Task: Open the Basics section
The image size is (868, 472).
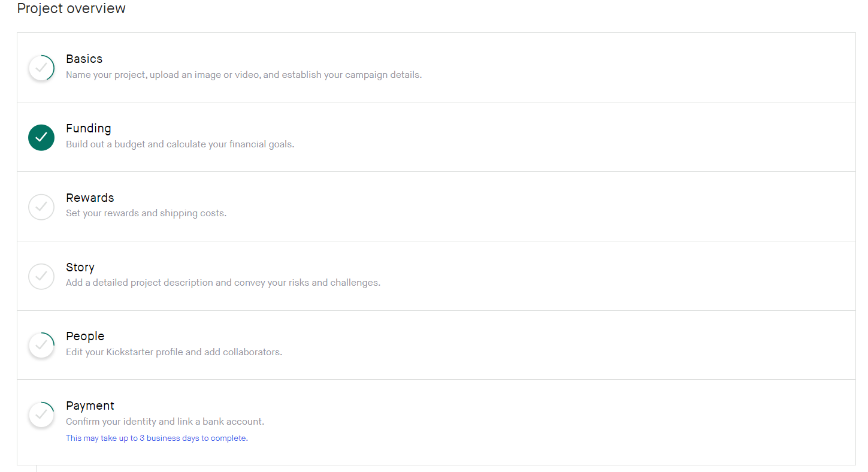Action: click(x=436, y=68)
